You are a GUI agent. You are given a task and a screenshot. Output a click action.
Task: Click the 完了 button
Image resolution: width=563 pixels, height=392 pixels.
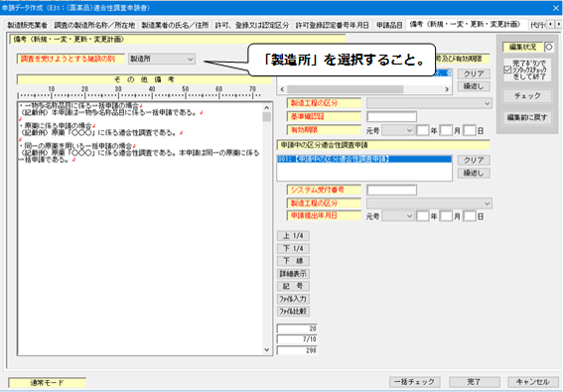(x=474, y=382)
